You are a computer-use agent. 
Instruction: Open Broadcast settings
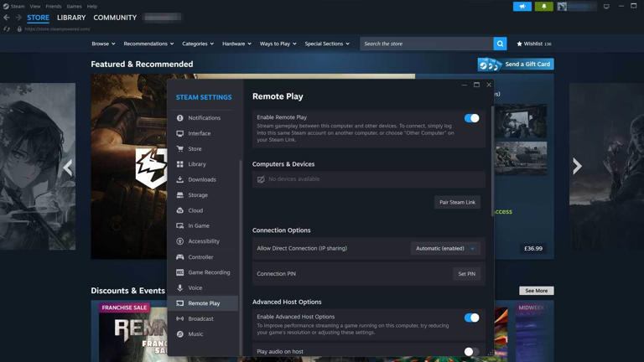pos(203,318)
